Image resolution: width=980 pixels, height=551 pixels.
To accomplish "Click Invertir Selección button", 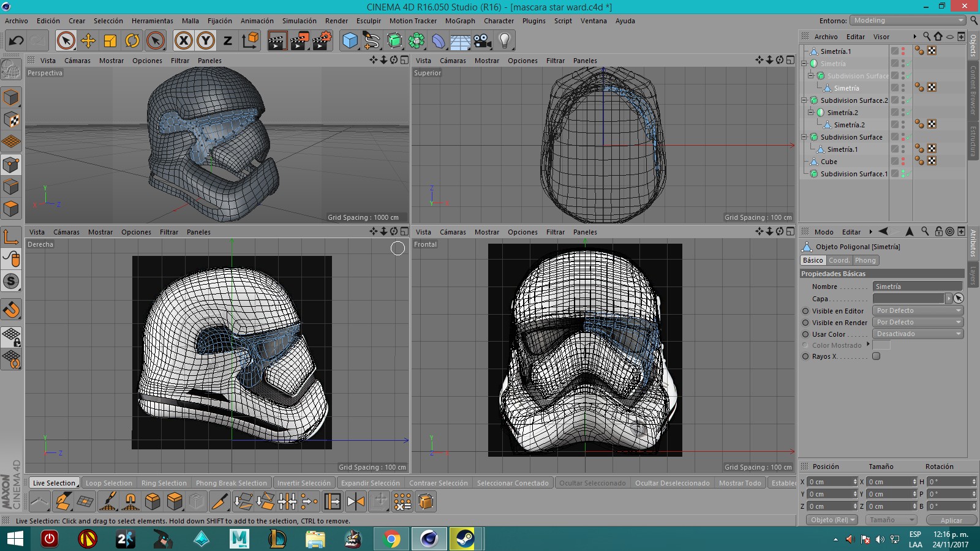I will tap(304, 483).
